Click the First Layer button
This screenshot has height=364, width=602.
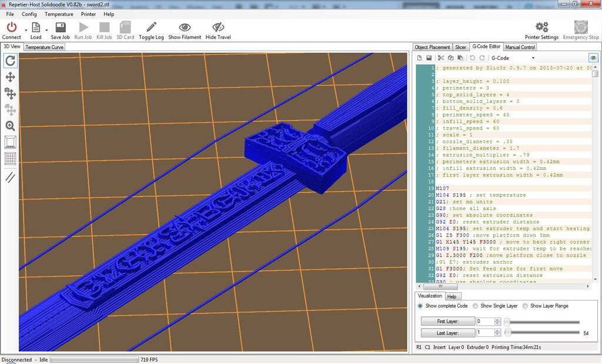coord(447,322)
